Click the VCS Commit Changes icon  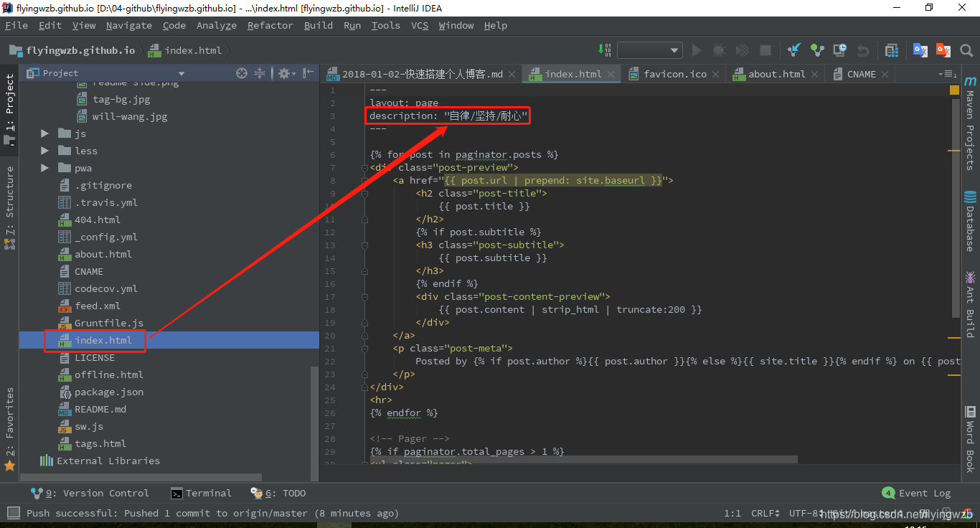(817, 50)
